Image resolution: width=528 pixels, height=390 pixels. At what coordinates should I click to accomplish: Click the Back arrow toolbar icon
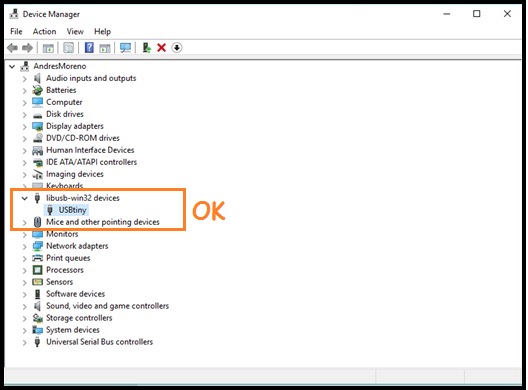click(x=12, y=48)
